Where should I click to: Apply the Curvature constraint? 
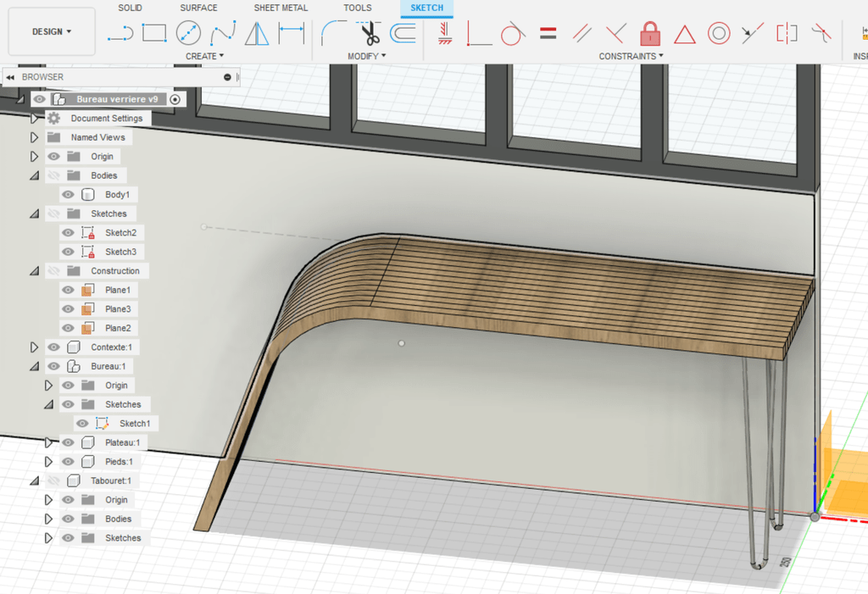click(x=821, y=33)
